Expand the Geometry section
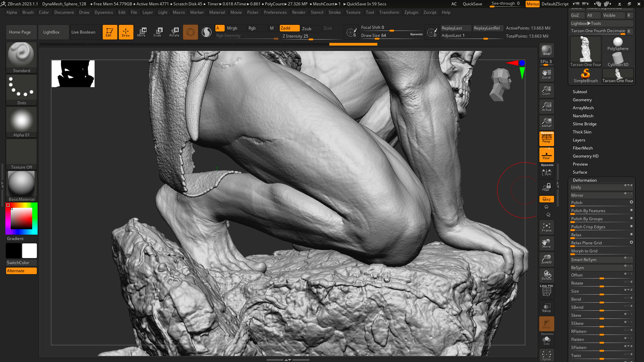644x362 pixels. point(582,100)
